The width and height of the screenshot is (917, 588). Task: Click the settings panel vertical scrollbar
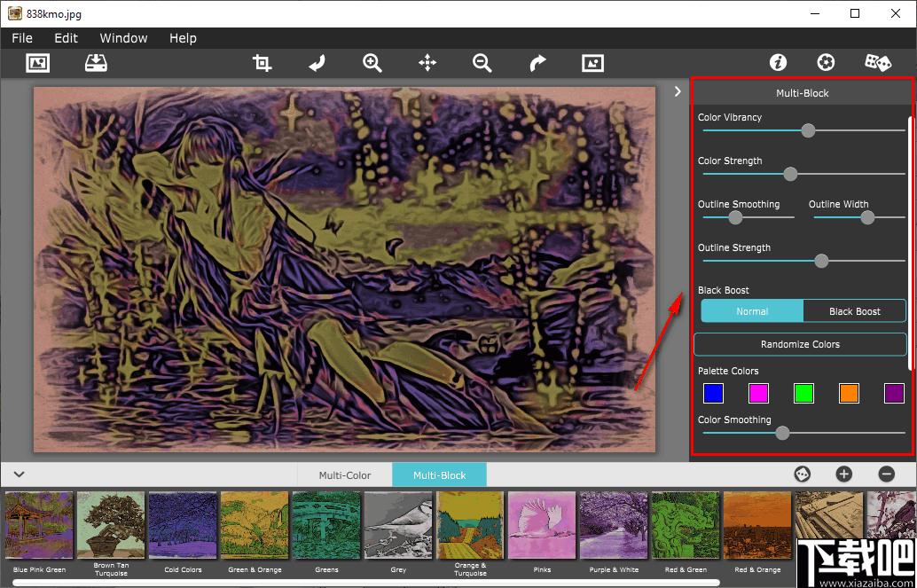click(x=910, y=243)
